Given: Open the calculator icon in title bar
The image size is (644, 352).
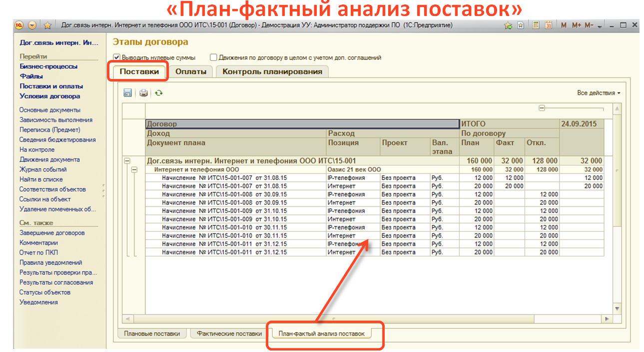Looking at the screenshot, I should [536, 25].
